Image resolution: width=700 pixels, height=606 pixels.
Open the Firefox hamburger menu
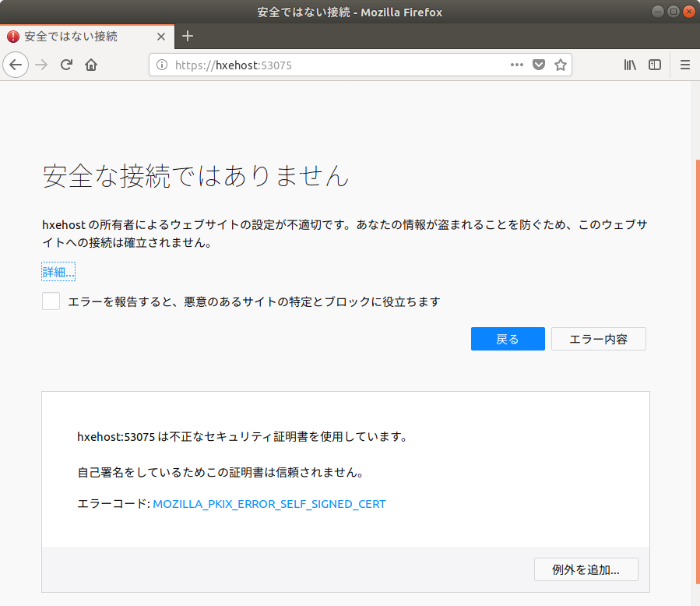[x=684, y=65]
